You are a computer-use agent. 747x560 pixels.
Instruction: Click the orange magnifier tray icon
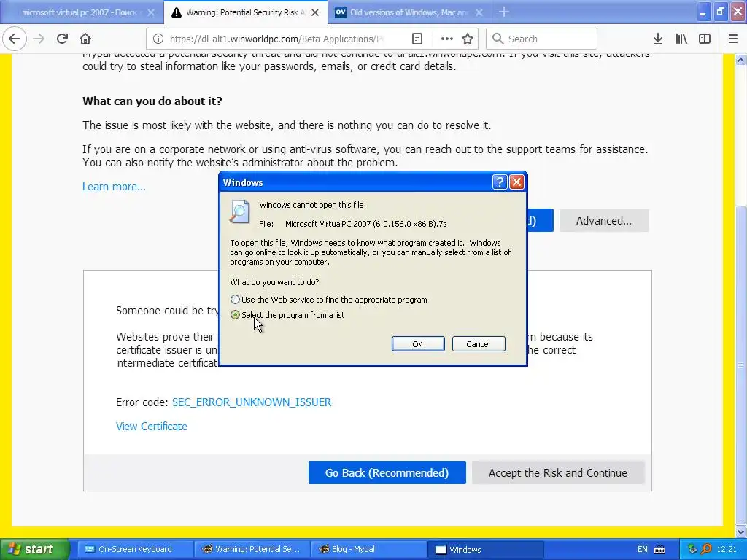click(706, 550)
